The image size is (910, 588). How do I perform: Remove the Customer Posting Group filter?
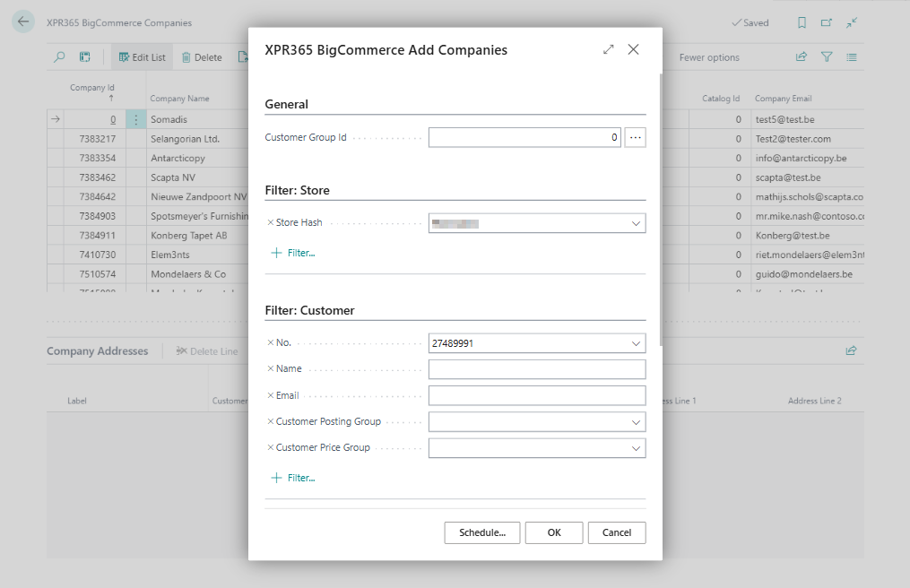(x=270, y=421)
